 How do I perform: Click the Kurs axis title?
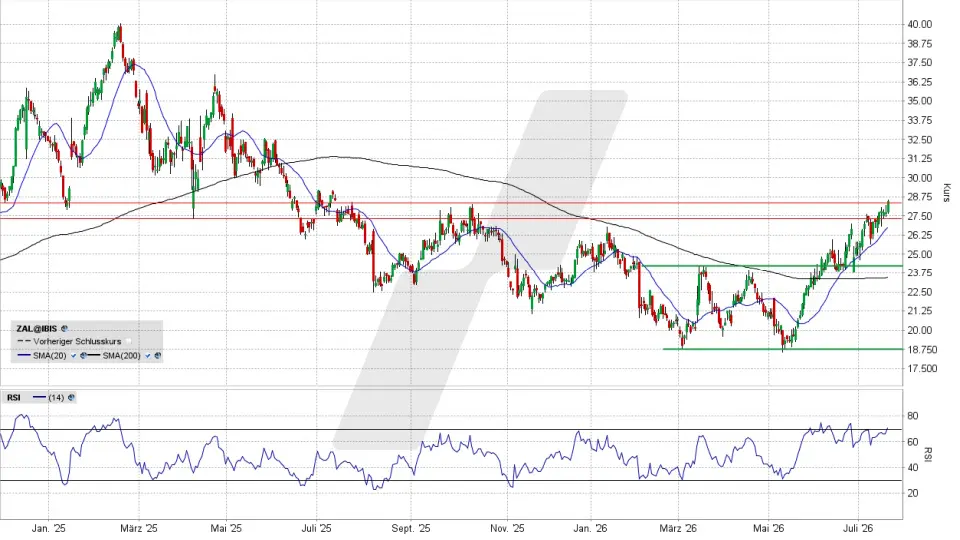coord(946,193)
